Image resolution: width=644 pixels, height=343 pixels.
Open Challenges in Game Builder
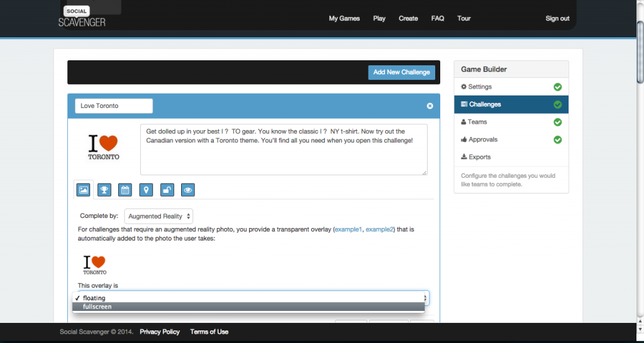click(511, 105)
